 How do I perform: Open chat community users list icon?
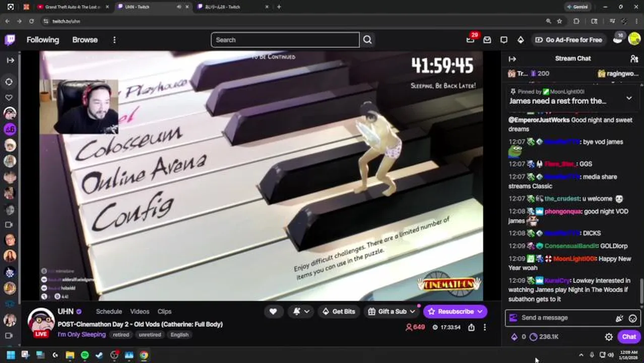634,58
